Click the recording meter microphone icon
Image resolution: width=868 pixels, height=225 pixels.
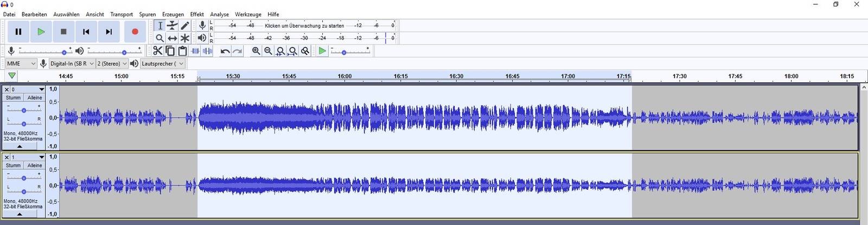(202, 25)
